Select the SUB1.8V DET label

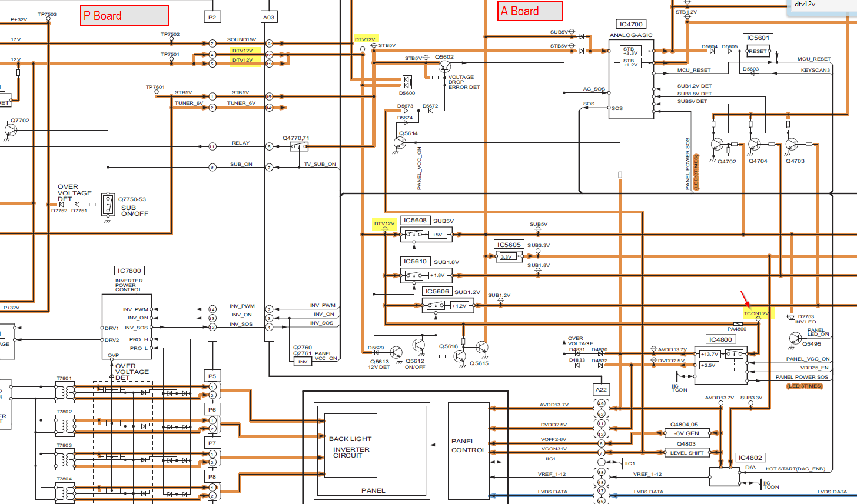(694, 94)
